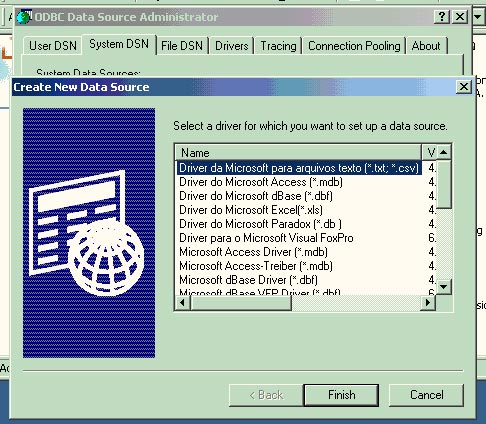Click the driver list scroll down arrow

tap(444, 286)
